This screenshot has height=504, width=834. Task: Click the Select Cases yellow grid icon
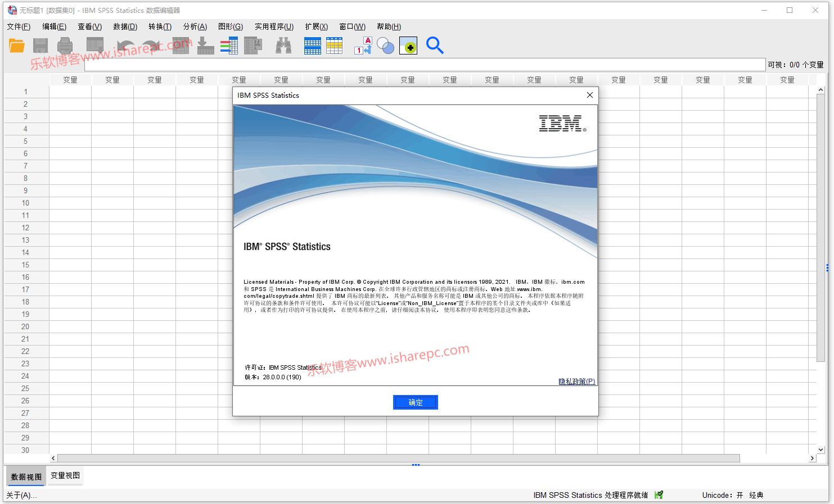[x=334, y=46]
